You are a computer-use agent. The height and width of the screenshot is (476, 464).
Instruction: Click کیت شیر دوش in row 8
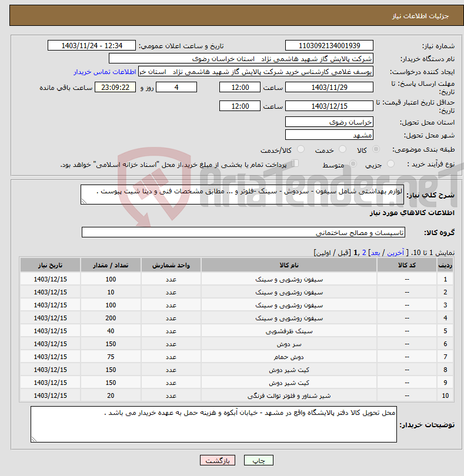(289, 370)
